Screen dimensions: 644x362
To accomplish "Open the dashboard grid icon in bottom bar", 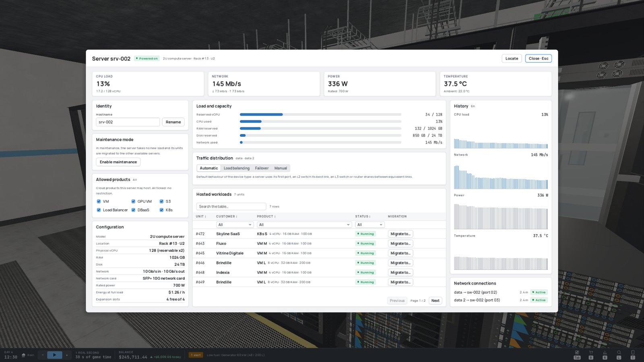I will 577,352.
